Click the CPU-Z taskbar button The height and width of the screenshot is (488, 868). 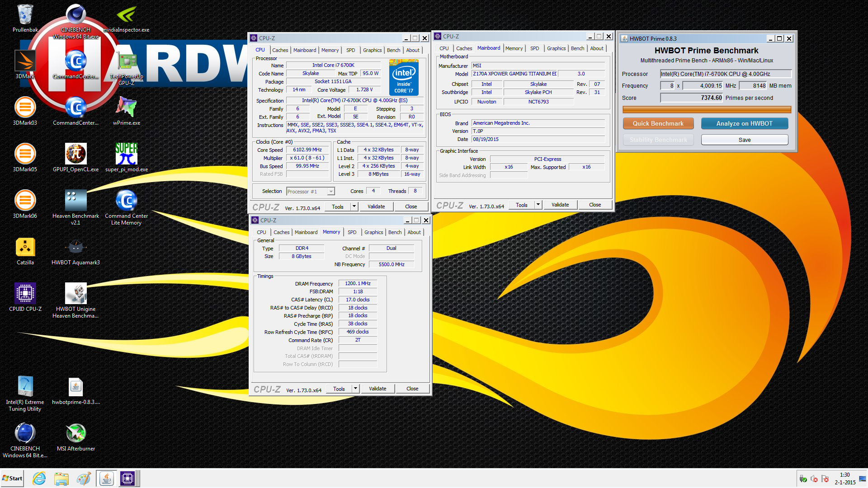tap(127, 479)
